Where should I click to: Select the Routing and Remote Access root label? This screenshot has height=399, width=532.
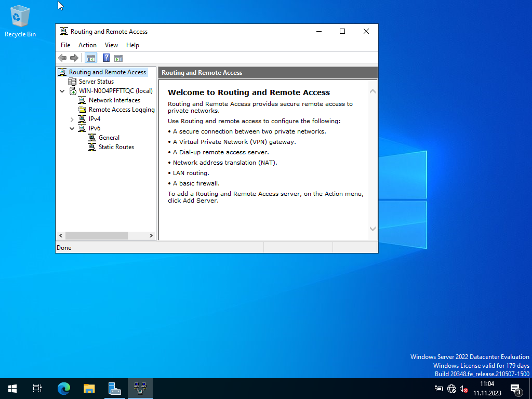108,72
